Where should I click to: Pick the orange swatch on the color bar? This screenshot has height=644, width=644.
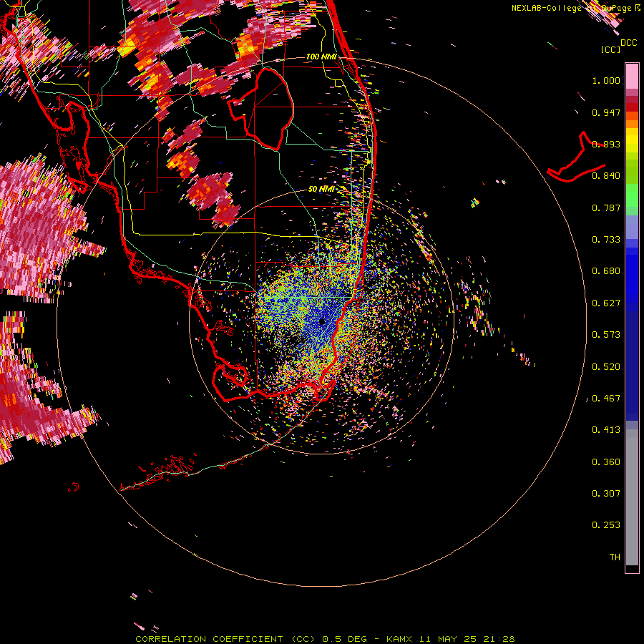point(632,123)
